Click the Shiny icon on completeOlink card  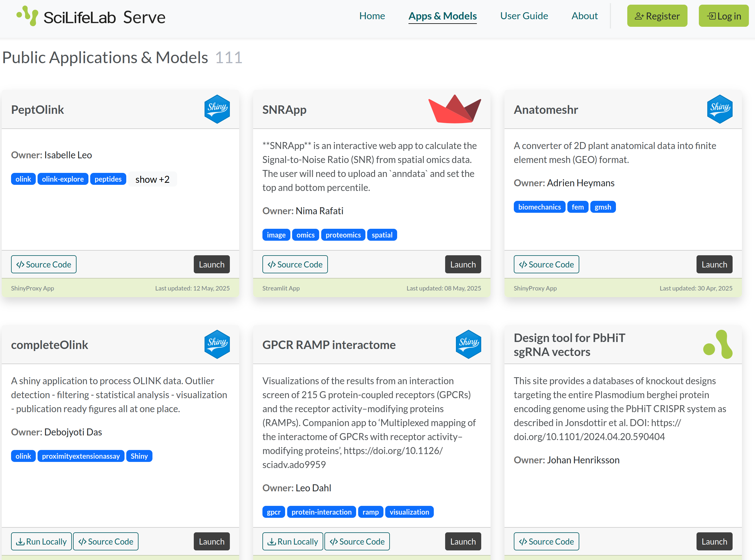click(x=217, y=344)
